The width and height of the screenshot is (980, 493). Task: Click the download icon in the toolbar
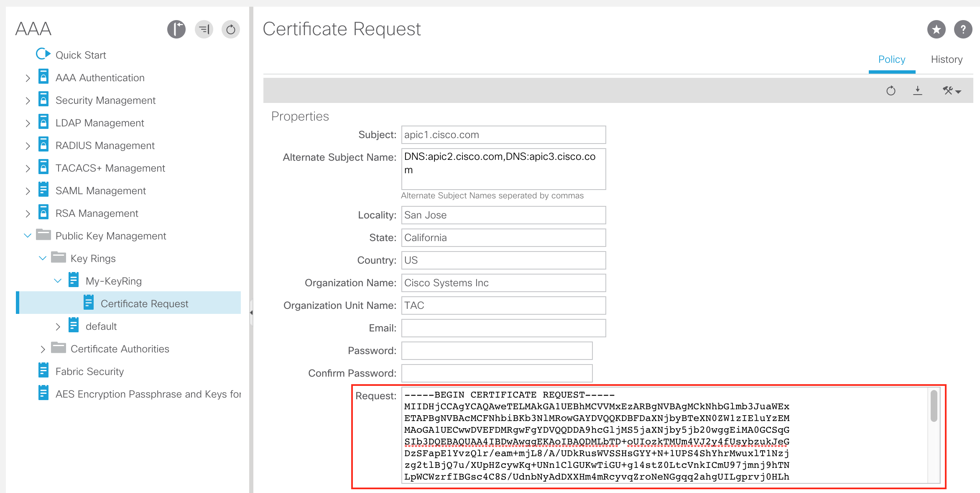tap(917, 90)
